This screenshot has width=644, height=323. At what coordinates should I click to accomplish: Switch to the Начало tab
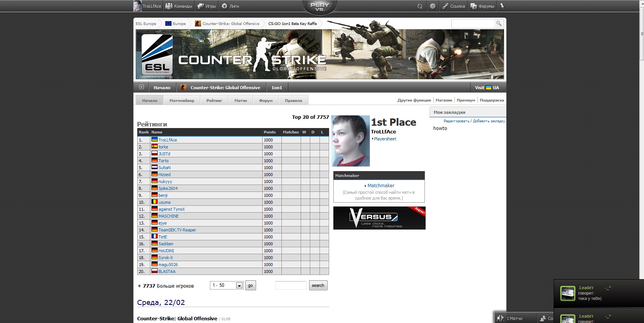click(x=150, y=100)
